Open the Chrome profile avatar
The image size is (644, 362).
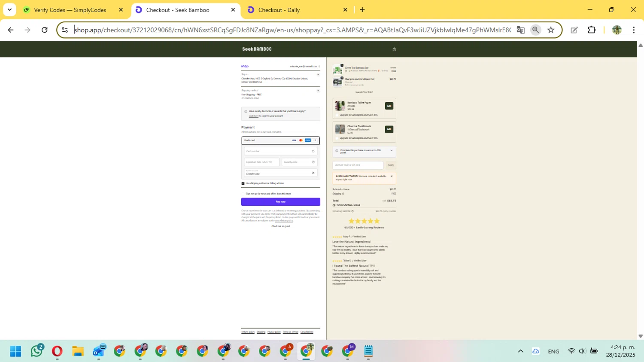[x=617, y=30]
